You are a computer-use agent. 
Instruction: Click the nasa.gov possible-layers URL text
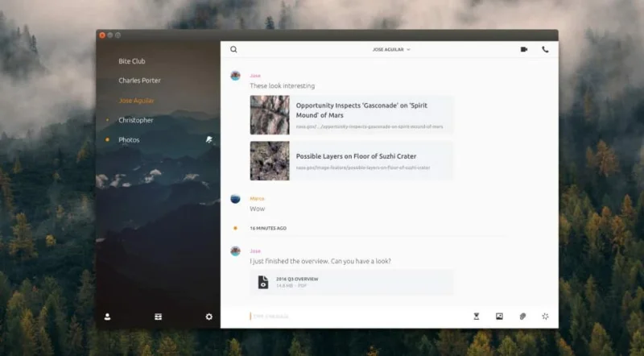pos(363,168)
